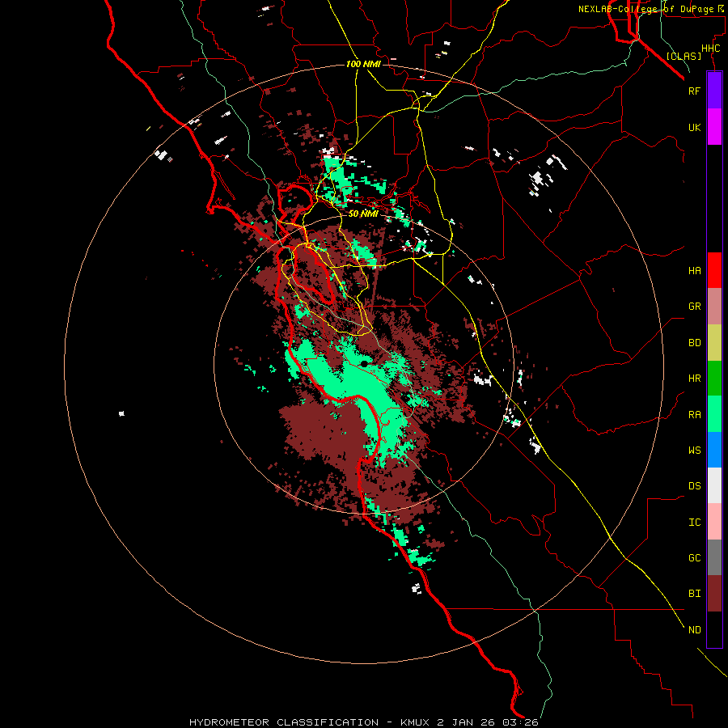Click the [CLAS] label

684,56
